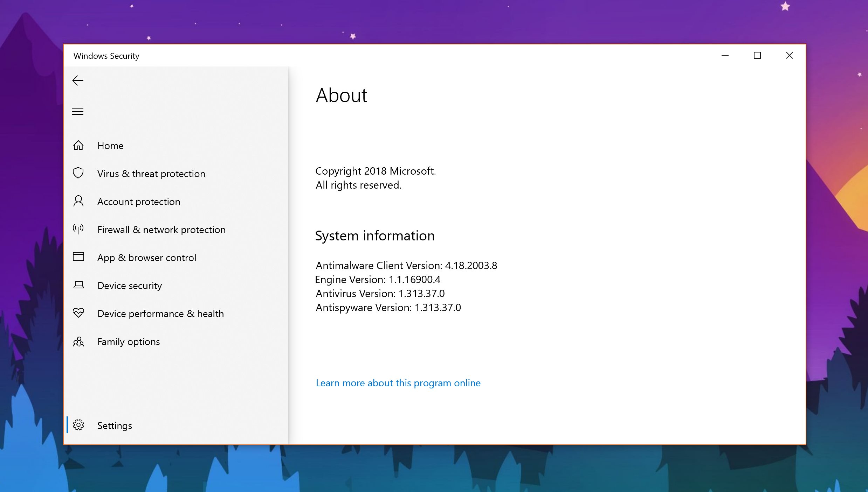Image resolution: width=868 pixels, height=492 pixels.
Task: Click the All rights reserved text
Action: 358,185
